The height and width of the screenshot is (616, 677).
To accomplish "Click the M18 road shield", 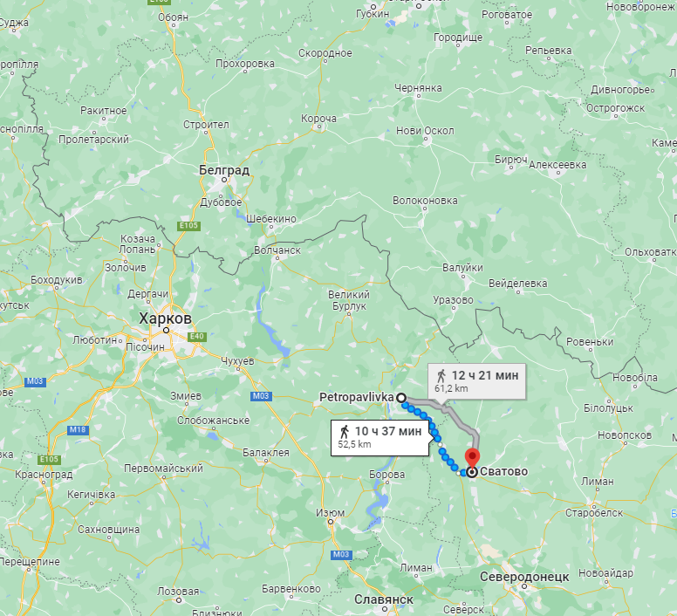I will pos(79,429).
